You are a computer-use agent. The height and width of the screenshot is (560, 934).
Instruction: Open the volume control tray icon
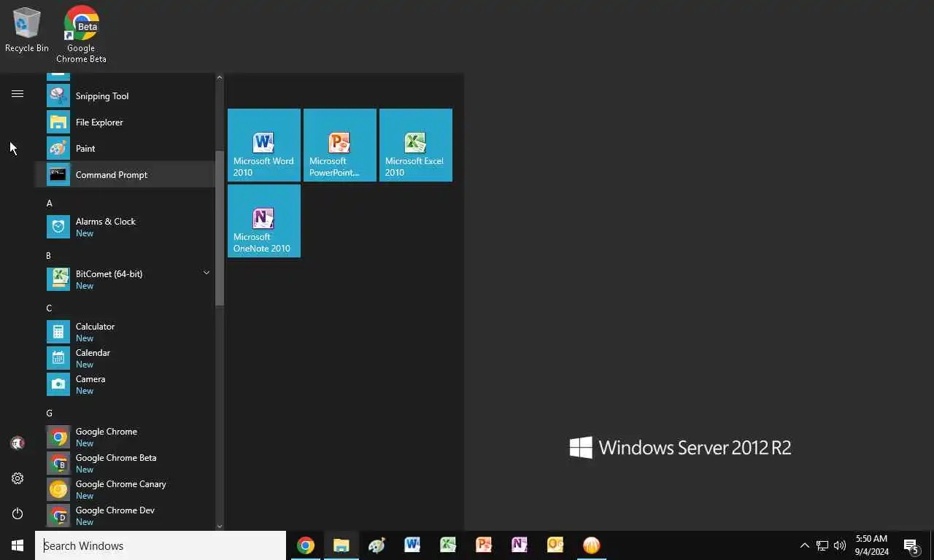pos(839,545)
